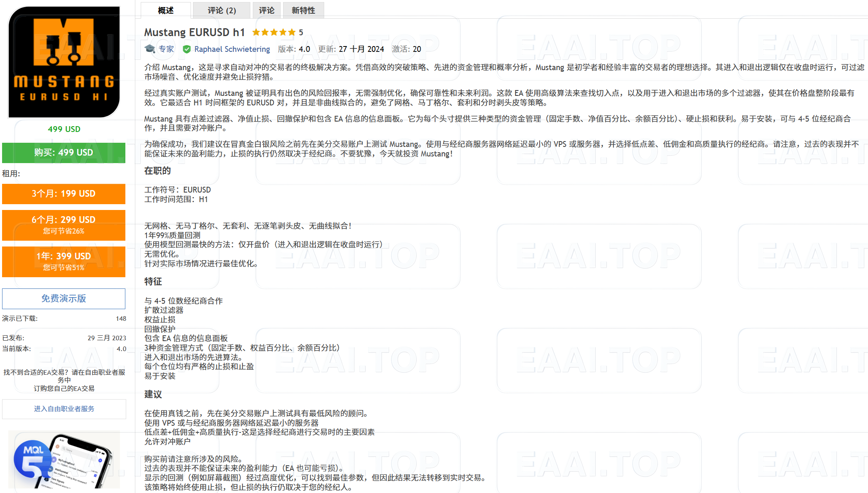Click the search icon on the phone mockup
The width and height of the screenshot is (868, 493).
click(x=64, y=448)
